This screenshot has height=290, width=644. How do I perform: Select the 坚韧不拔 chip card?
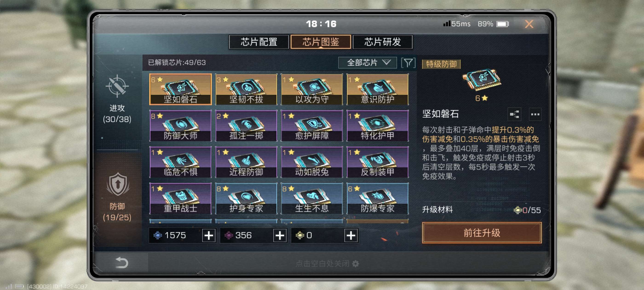(x=246, y=89)
